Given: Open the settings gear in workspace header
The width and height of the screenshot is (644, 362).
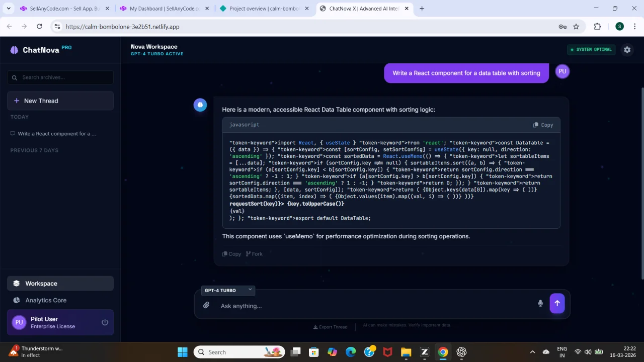Looking at the screenshot, I should 627,50.
